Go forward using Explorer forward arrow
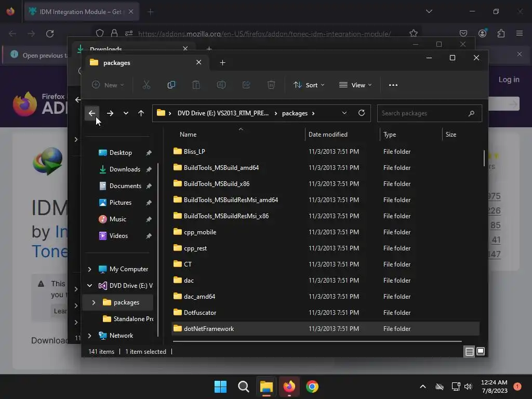 (110, 113)
